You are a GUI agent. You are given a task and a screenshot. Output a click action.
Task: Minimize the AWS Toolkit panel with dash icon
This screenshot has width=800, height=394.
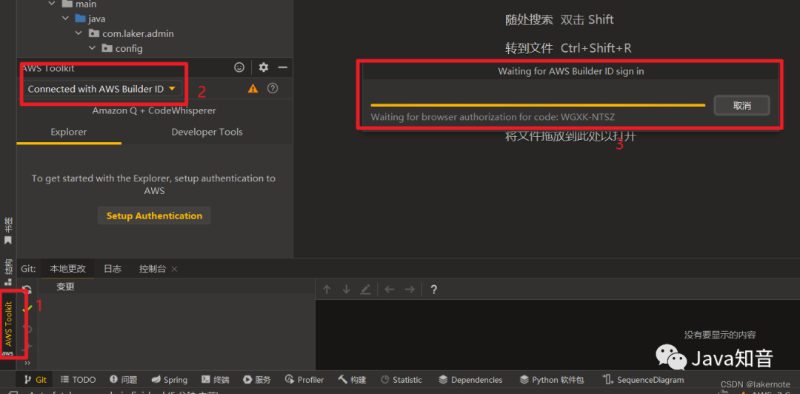[282, 67]
